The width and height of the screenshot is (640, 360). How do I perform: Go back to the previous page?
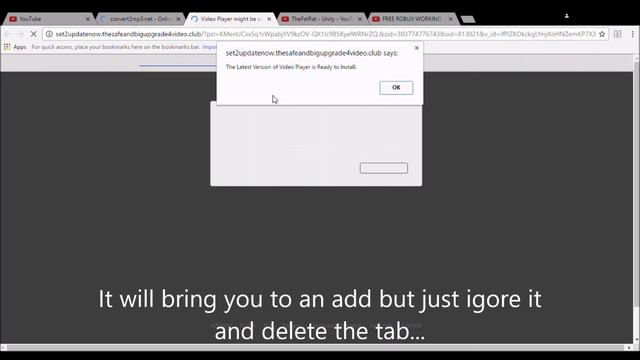[x=8, y=34]
